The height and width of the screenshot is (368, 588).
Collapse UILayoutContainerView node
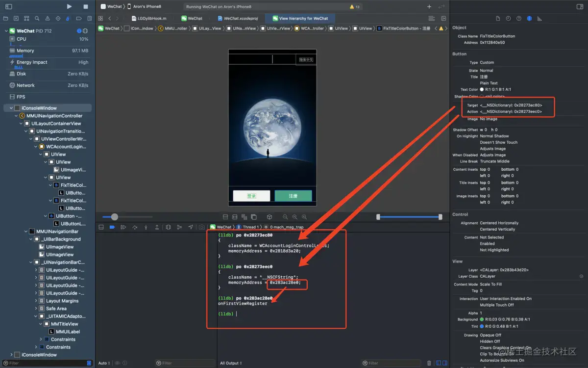tap(21, 124)
